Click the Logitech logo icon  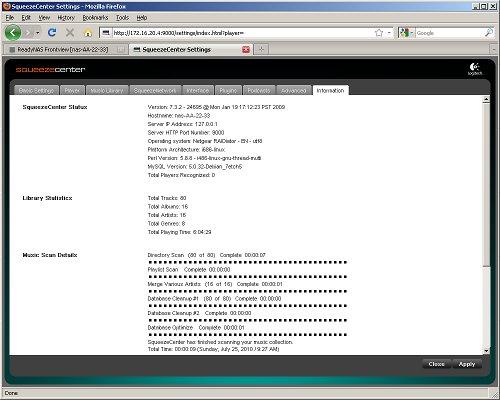pos(474,69)
